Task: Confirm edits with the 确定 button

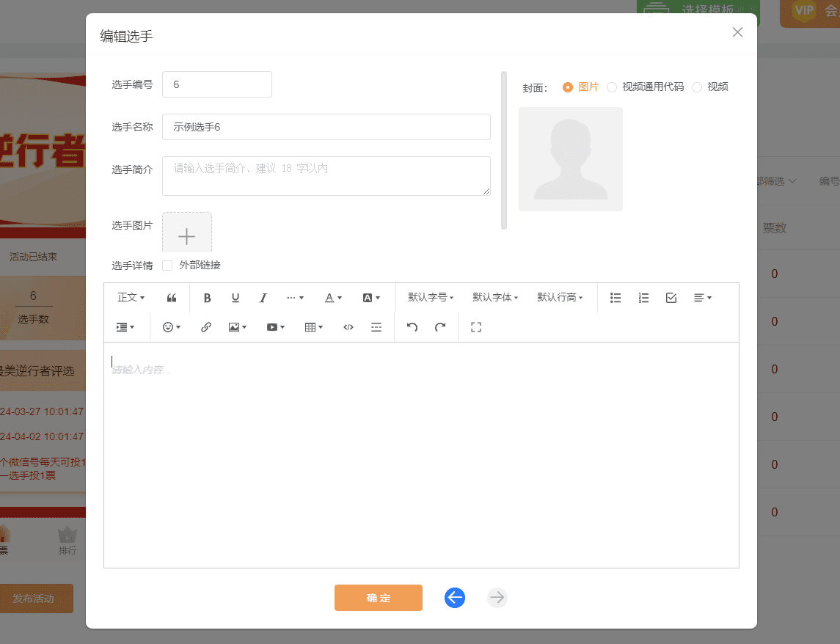Action: (378, 598)
